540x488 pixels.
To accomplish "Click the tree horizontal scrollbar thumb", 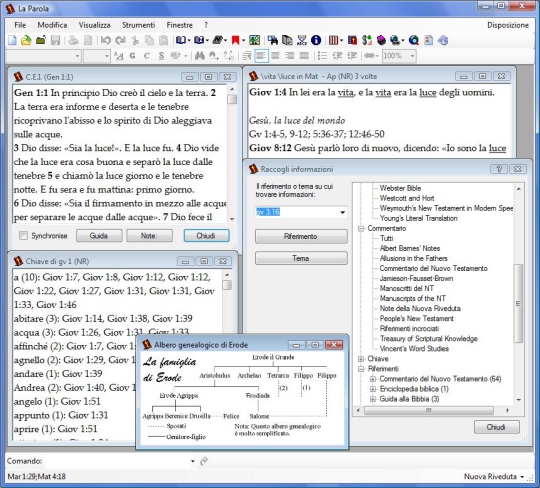I will tap(429, 410).
